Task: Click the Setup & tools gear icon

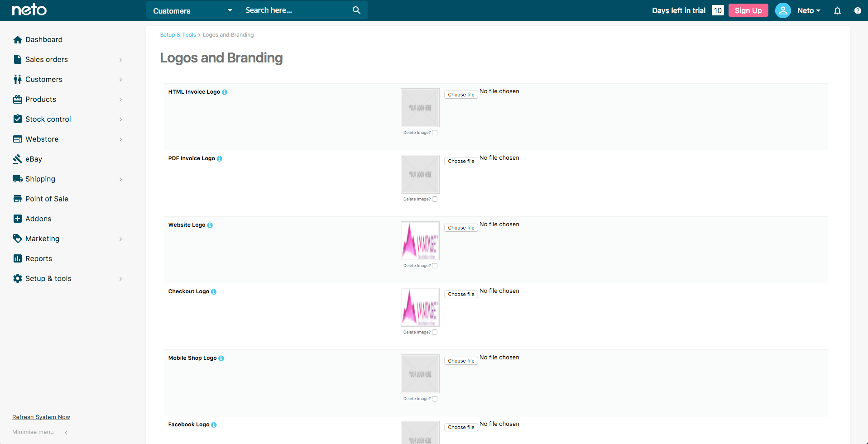Action: (18, 278)
